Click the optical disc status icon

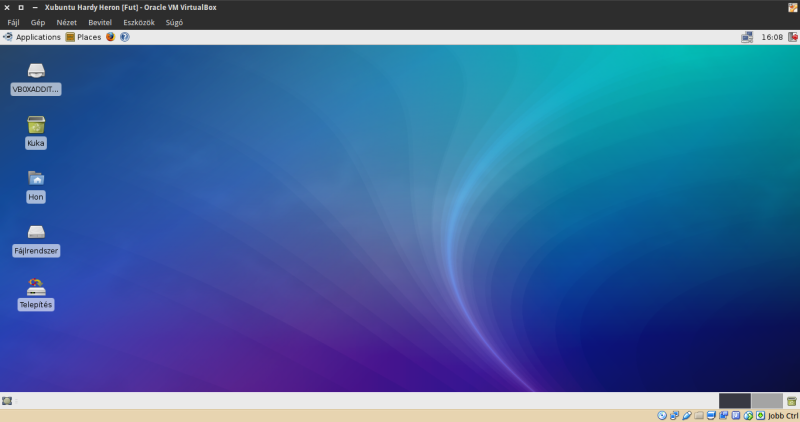tap(662, 416)
